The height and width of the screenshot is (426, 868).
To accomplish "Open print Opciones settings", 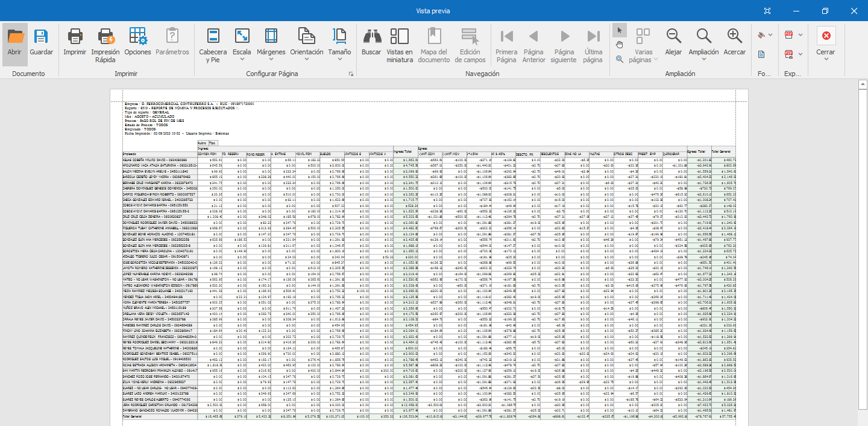I will [137, 43].
